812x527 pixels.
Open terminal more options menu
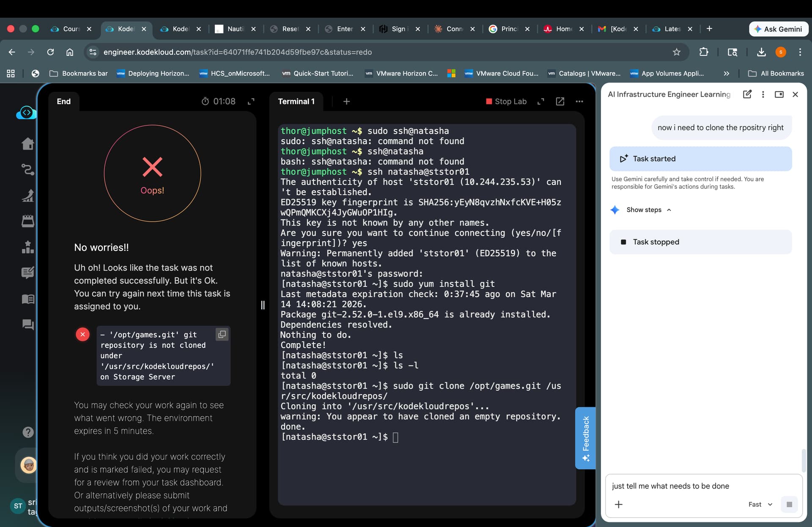(x=579, y=101)
